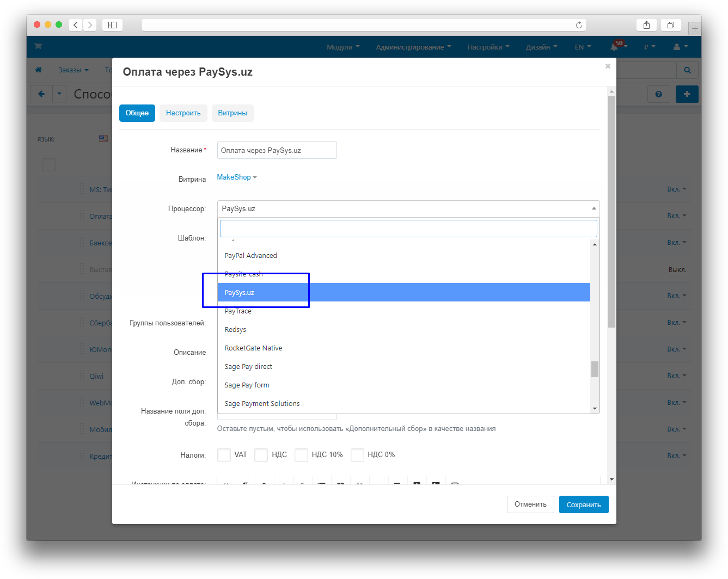The width and height of the screenshot is (728, 579).
Task: Click the shopping cart icon in header
Action: (x=38, y=46)
